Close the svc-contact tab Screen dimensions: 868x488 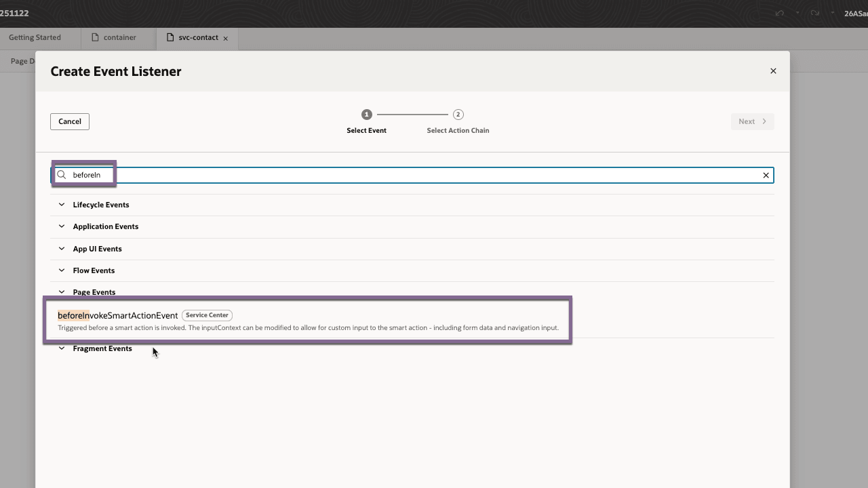[224, 38]
